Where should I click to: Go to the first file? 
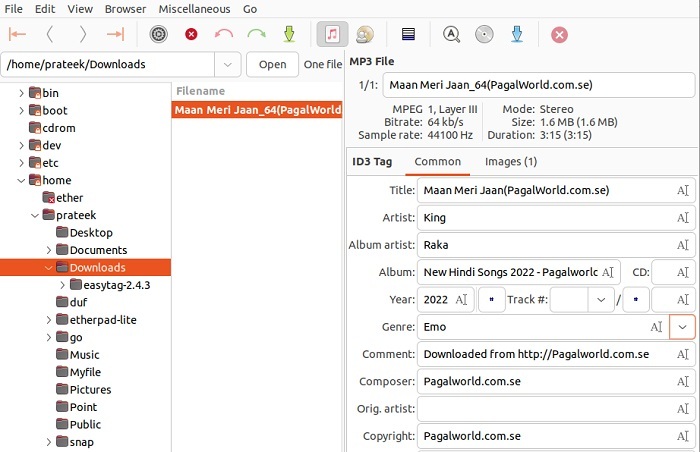(x=17, y=34)
